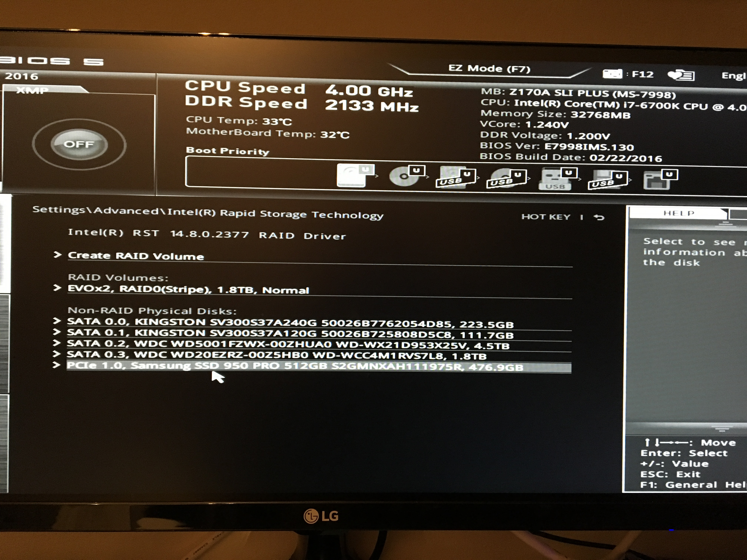Image resolution: width=747 pixels, height=560 pixels.
Task: Click arrow beside SATA 0.3 WDC WD20EZRZ
Action: pyautogui.click(x=56, y=354)
